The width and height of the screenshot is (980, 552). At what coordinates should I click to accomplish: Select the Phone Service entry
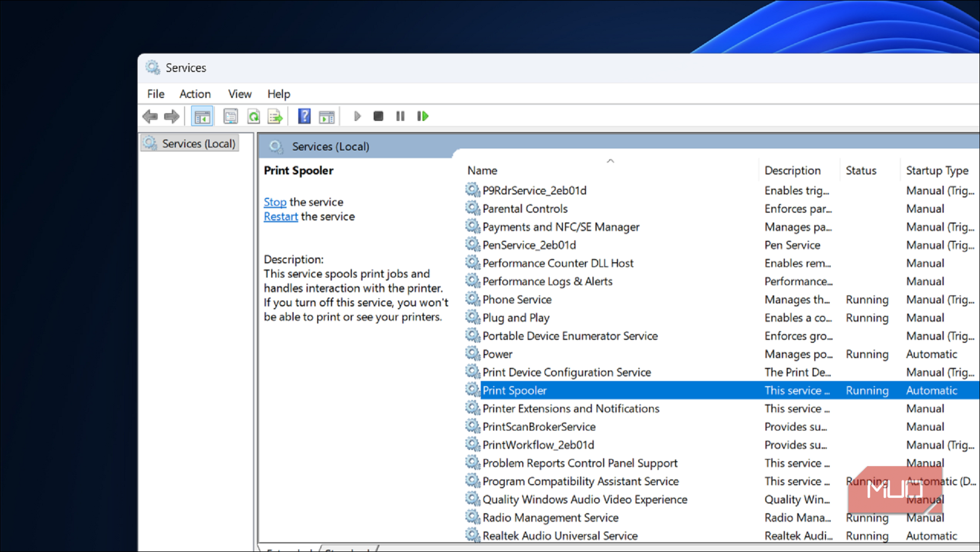[516, 299]
